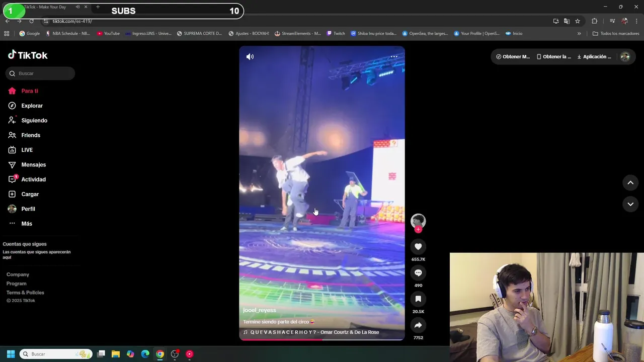The width and height of the screenshot is (644, 362).
Task: Go to the previous video with up chevron
Action: (x=630, y=183)
